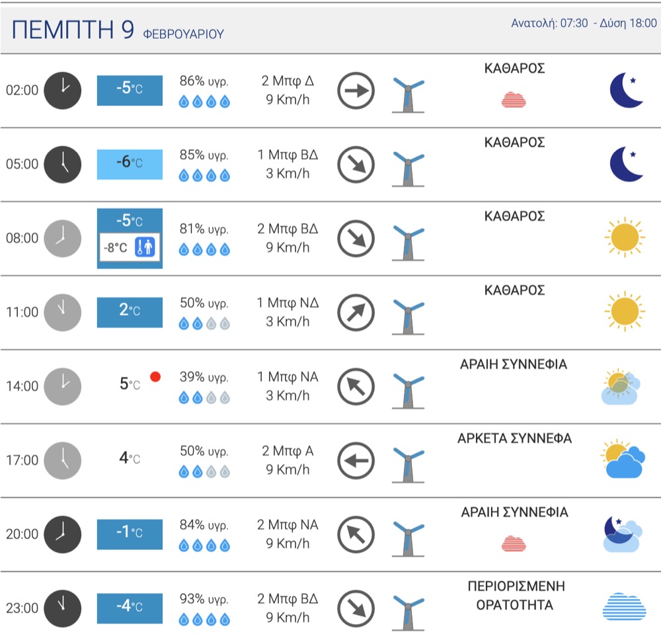Click the 2 Μπφ Δ wind reading at 02:00

288,81
